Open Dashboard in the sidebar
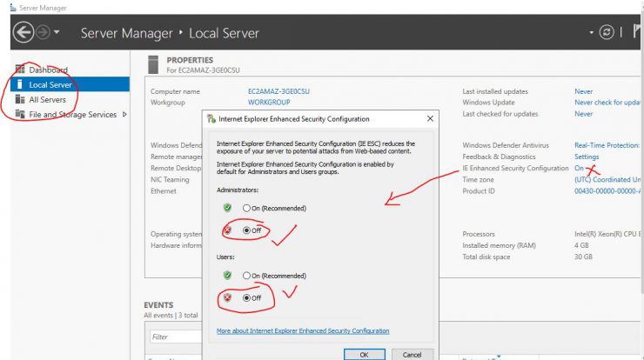Screen dimensions: 644x360 [48, 70]
